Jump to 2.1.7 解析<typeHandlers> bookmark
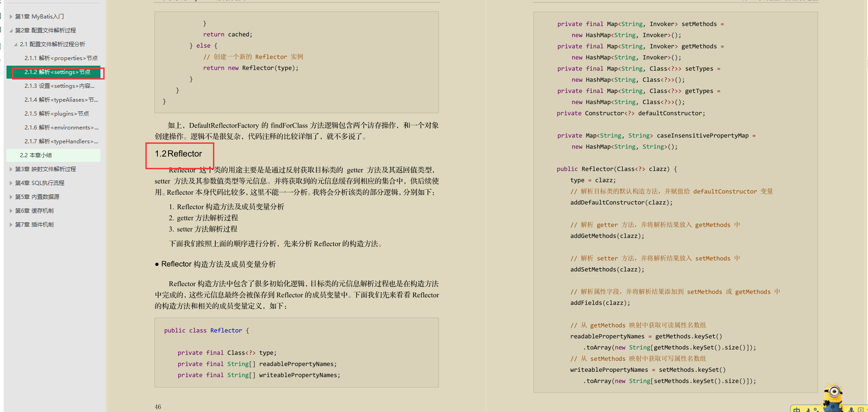The width and height of the screenshot is (868, 412). tap(61, 141)
